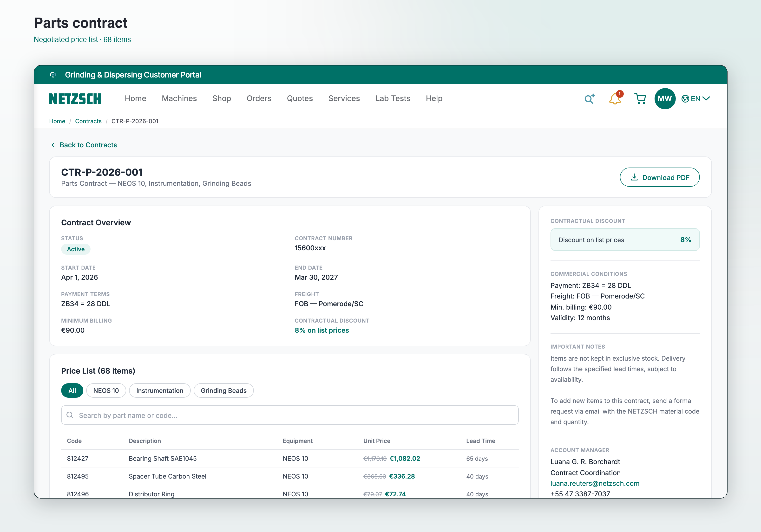Click the magnifier icon in the search field

pyautogui.click(x=70, y=415)
